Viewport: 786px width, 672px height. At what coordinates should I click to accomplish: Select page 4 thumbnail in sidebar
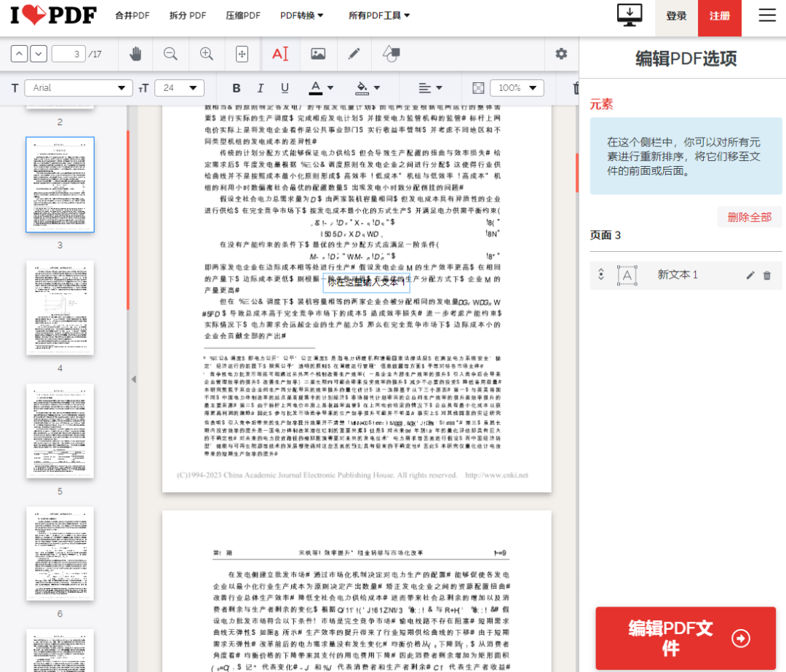60,308
